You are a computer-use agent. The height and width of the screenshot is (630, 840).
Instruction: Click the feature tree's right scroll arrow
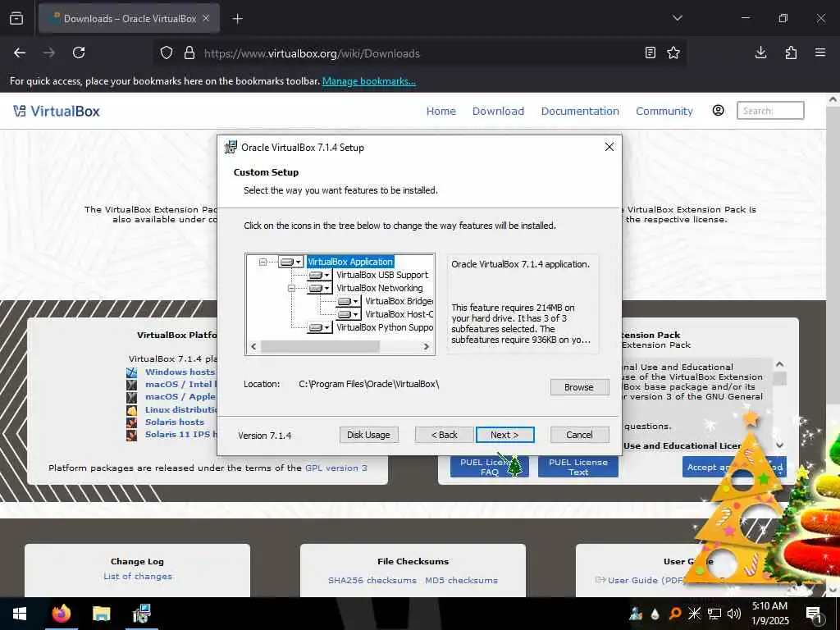pyautogui.click(x=427, y=347)
